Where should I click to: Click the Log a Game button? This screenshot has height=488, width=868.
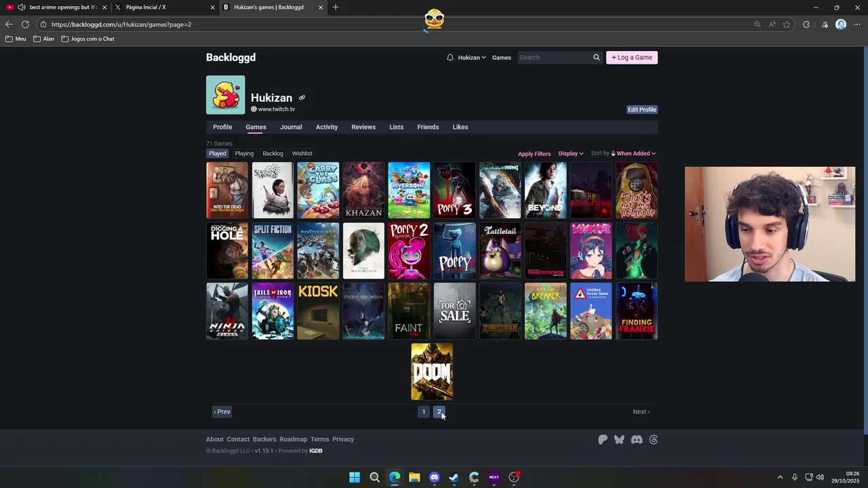click(632, 58)
